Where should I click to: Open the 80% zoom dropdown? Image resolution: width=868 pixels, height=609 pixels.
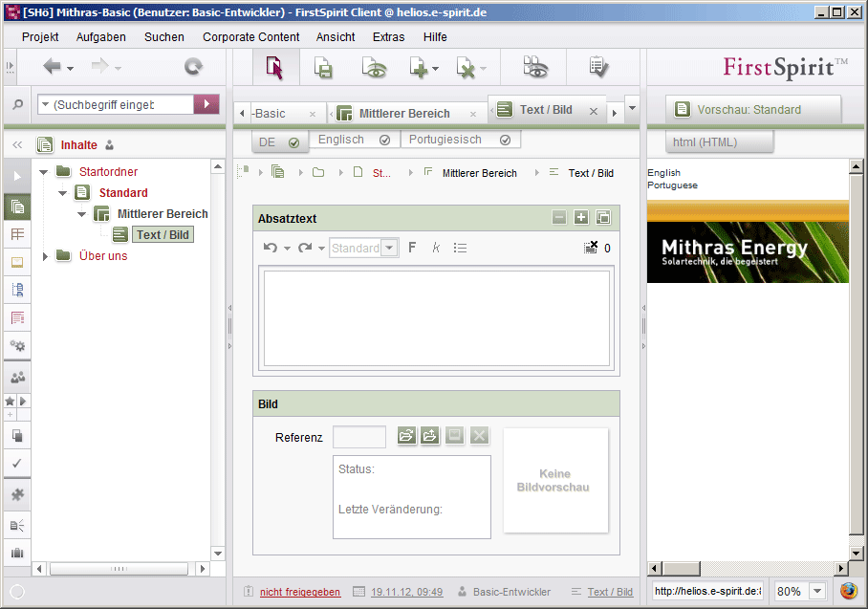817,591
